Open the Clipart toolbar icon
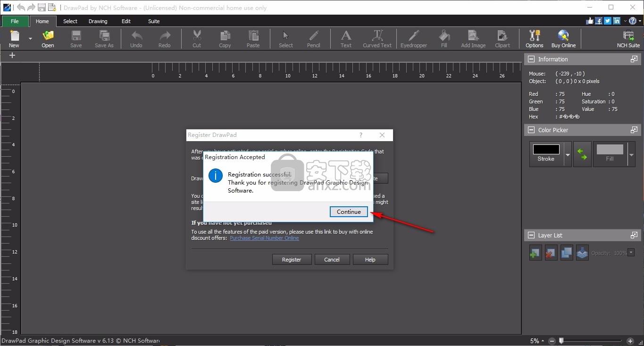Viewport: 644px width, 346px height. [x=502, y=39]
